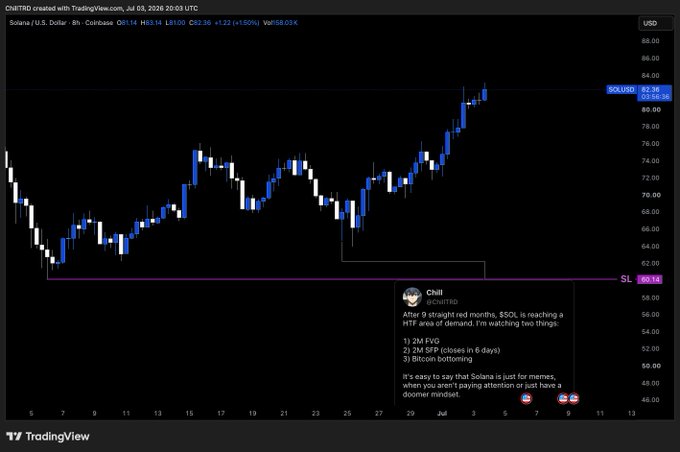Click the 21 date label on time axis
This screenshot has height=452, width=680.
(284, 413)
